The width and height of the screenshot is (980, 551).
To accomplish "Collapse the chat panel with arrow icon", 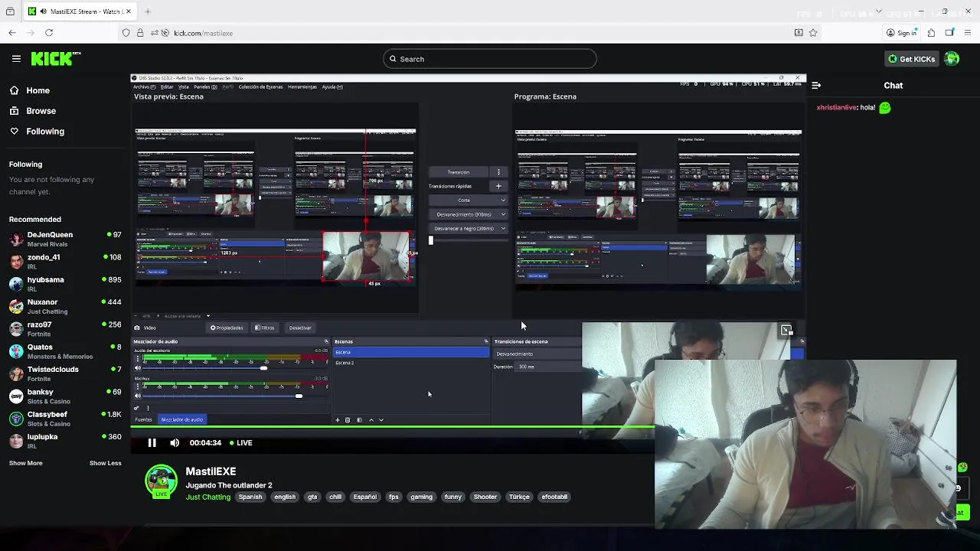I will tap(816, 86).
